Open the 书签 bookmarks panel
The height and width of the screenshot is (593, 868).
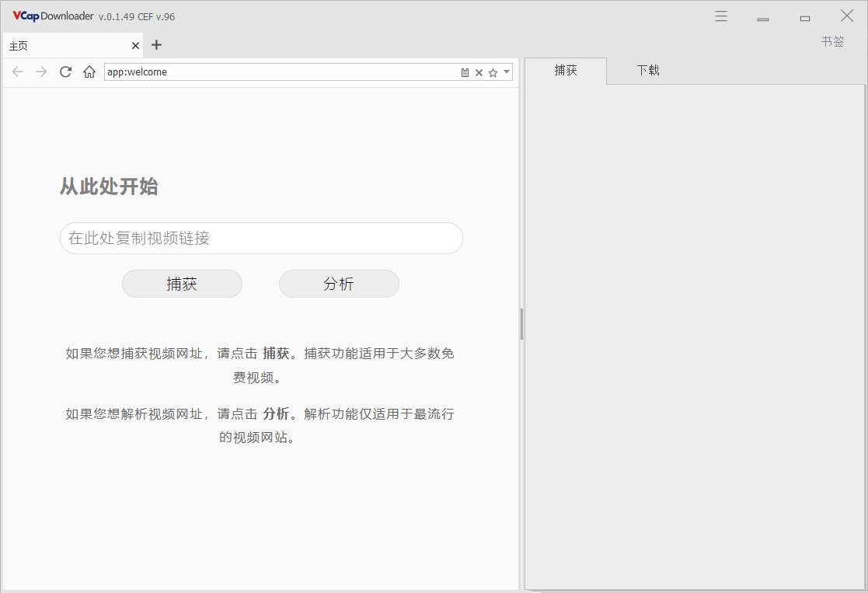click(832, 41)
